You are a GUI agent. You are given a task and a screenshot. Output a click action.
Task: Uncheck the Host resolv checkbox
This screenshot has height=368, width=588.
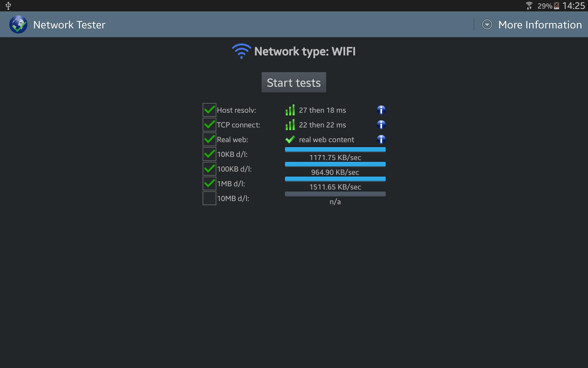209,110
